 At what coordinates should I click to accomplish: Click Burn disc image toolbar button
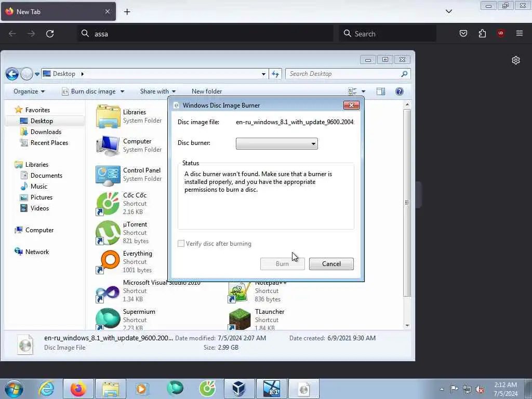point(89,91)
